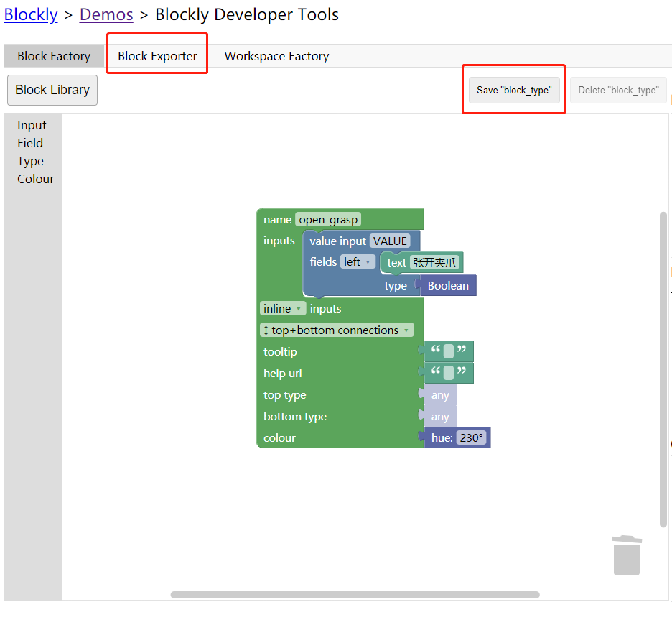This screenshot has width=672, height=625.
Task: Expand the inline inputs dropdown
Action: point(283,309)
